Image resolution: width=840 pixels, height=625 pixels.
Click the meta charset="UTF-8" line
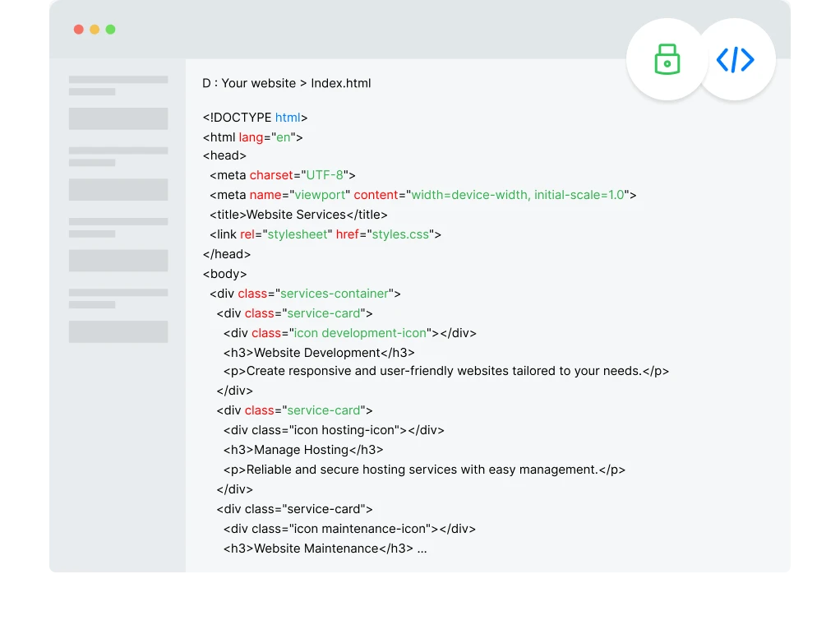point(282,175)
